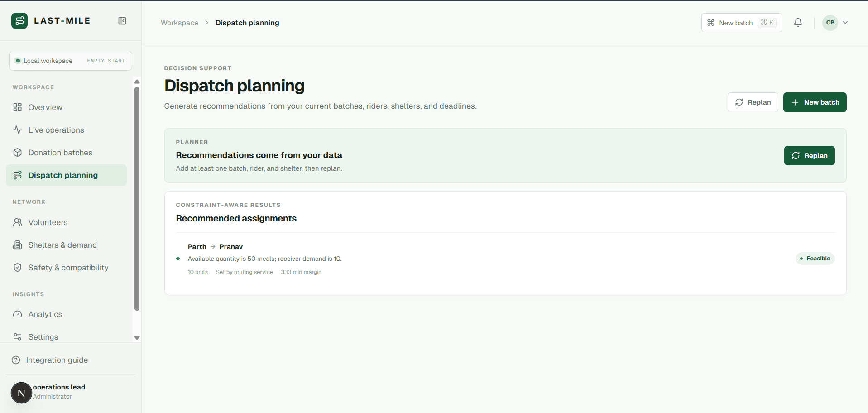Image resolution: width=868 pixels, height=413 pixels.
Task: Click the Workspace breadcrumb link
Action: [x=179, y=23]
